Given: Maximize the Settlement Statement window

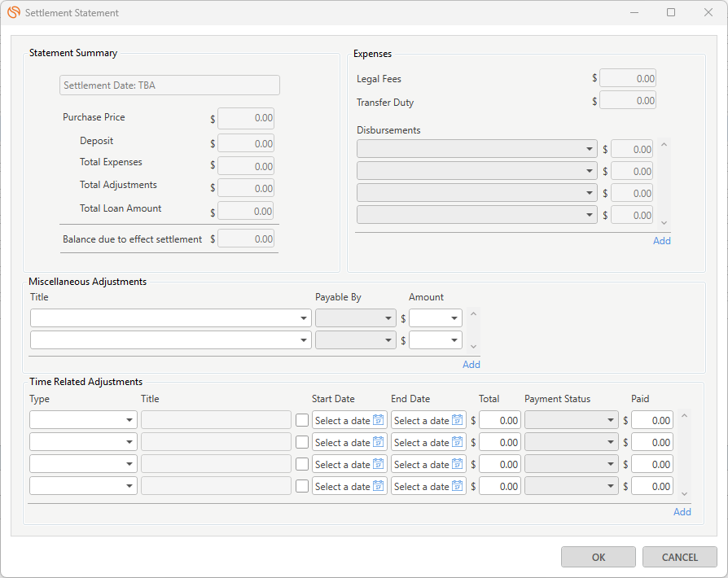Looking at the screenshot, I should click(671, 12).
